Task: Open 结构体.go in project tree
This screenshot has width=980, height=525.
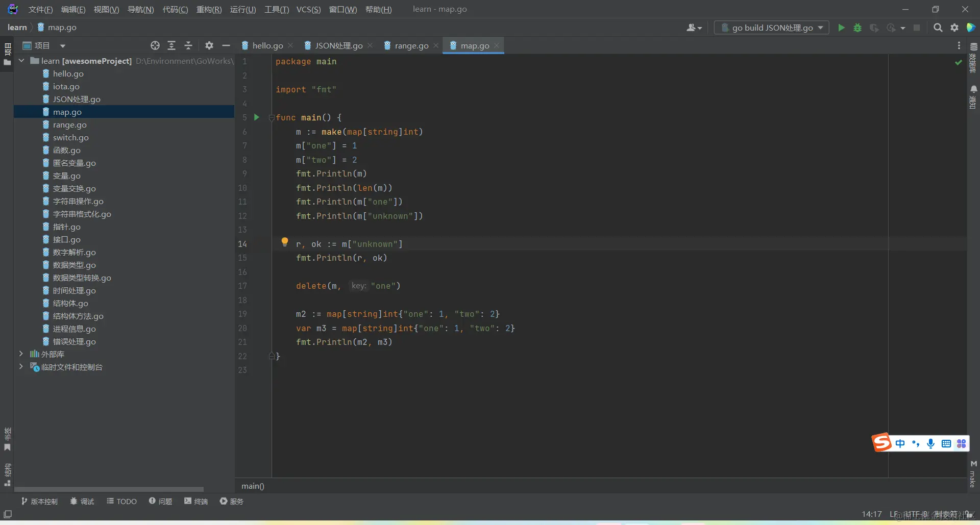Action: (x=70, y=304)
